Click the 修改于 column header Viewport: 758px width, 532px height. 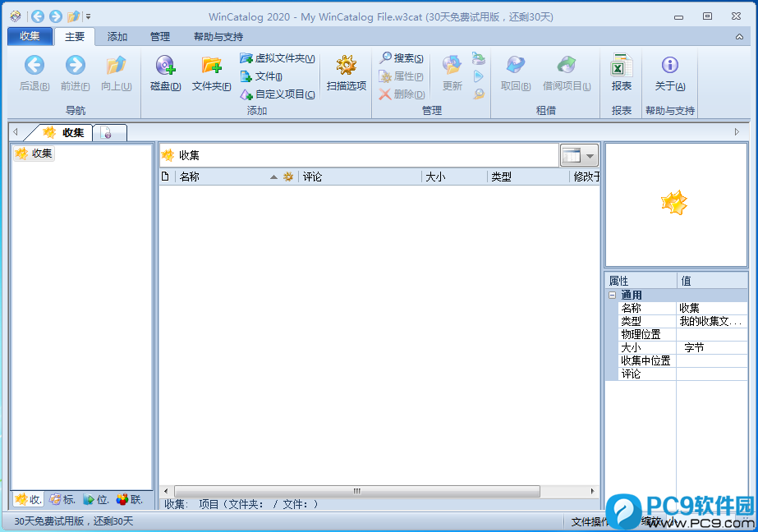pyautogui.click(x=586, y=177)
